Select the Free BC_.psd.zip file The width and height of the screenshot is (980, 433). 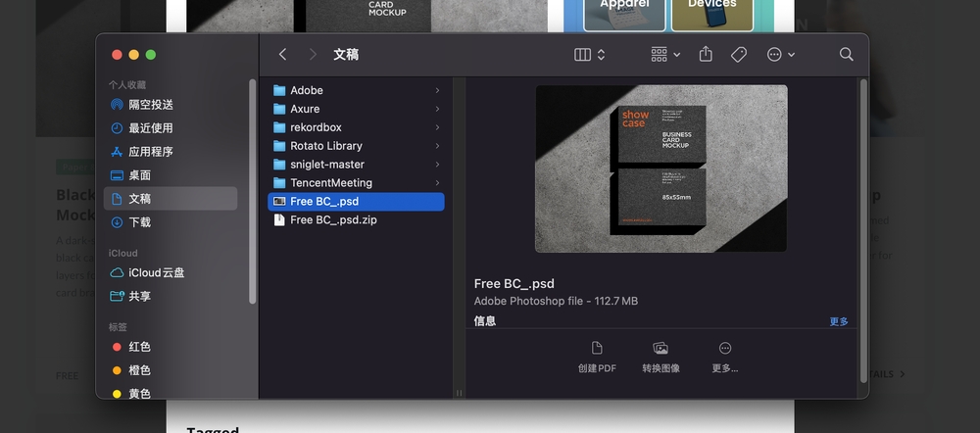pyautogui.click(x=333, y=220)
